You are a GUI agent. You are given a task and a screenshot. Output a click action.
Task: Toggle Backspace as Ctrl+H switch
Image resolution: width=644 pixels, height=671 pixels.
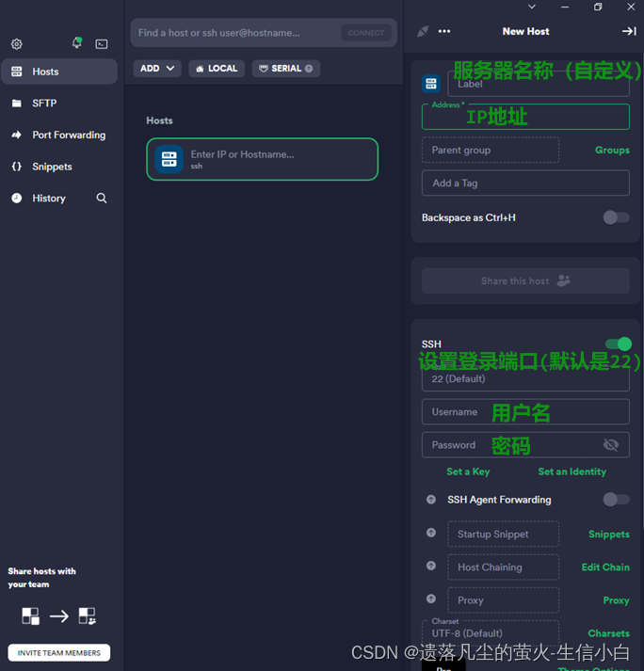click(x=616, y=217)
